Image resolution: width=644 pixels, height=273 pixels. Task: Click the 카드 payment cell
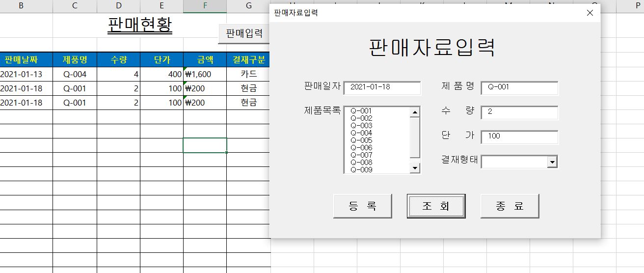pos(248,75)
